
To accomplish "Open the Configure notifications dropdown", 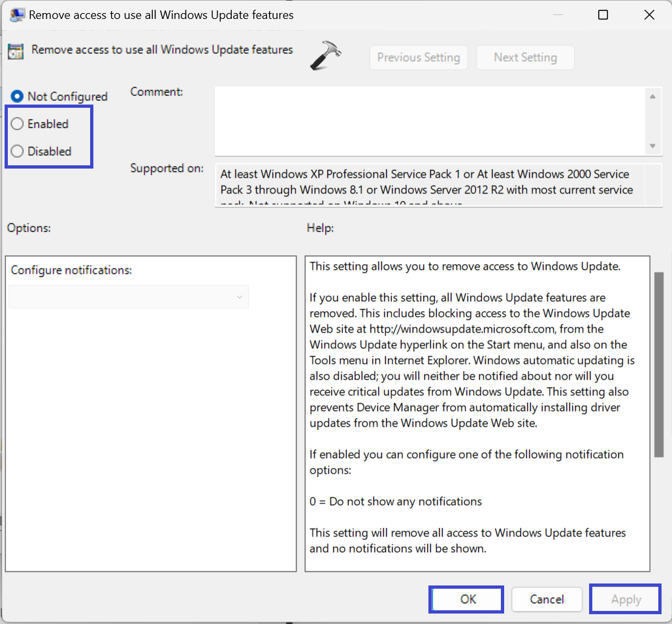I will coord(129,297).
